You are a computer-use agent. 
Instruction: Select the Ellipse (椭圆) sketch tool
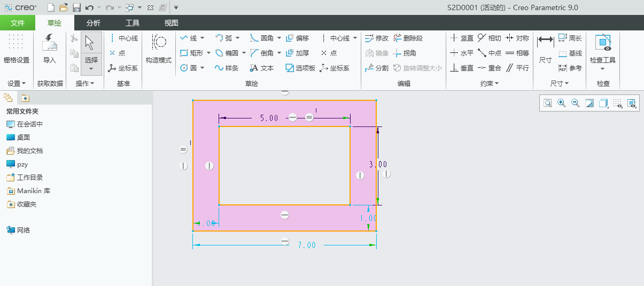point(227,53)
